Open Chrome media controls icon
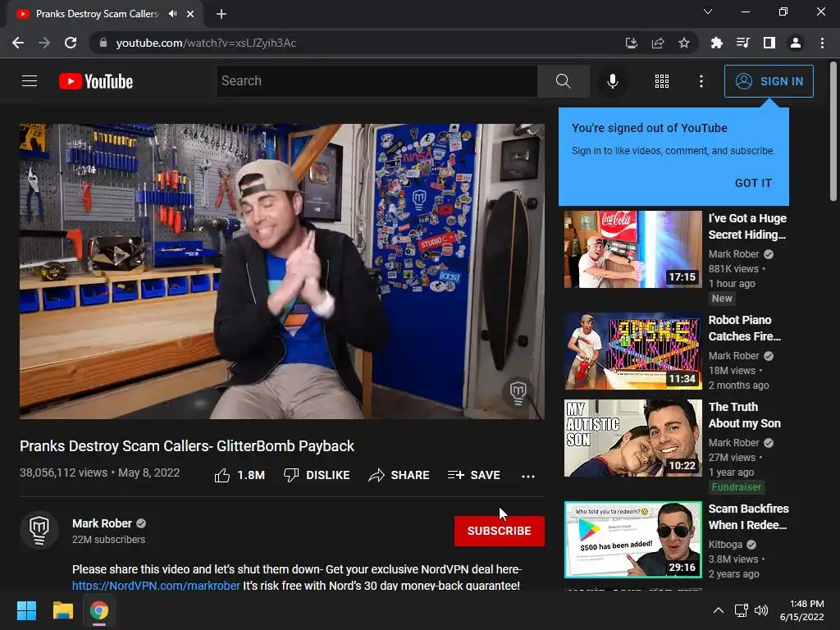 tap(742, 43)
